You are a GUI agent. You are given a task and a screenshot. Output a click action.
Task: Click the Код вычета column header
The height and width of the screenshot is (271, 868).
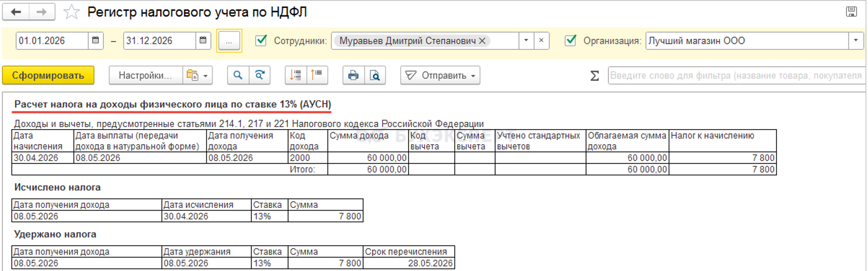click(431, 141)
